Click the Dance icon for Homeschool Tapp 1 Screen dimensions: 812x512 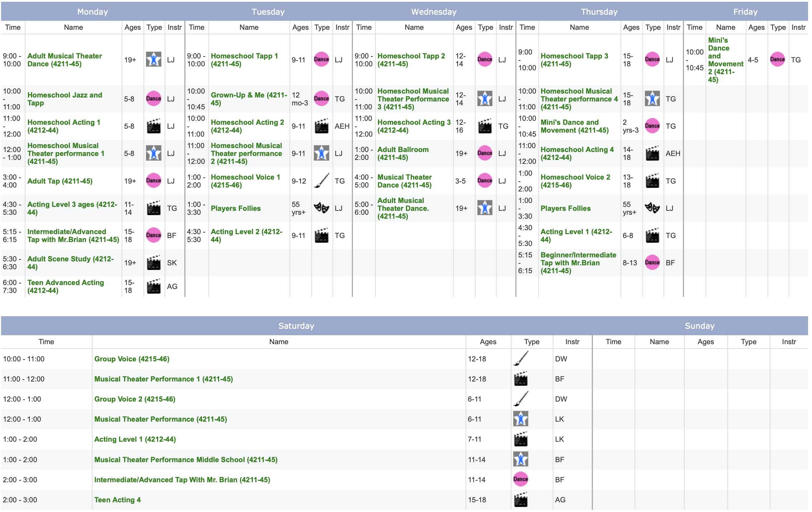321,60
